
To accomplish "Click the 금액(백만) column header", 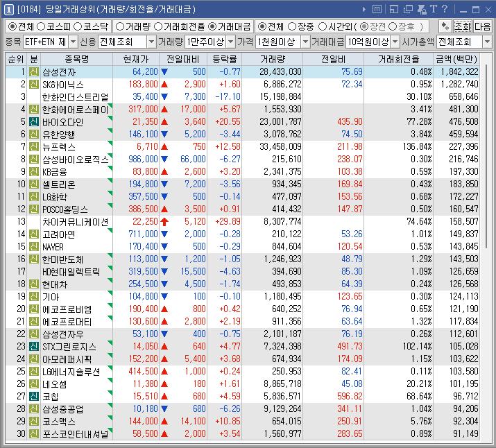I will tap(456, 59).
